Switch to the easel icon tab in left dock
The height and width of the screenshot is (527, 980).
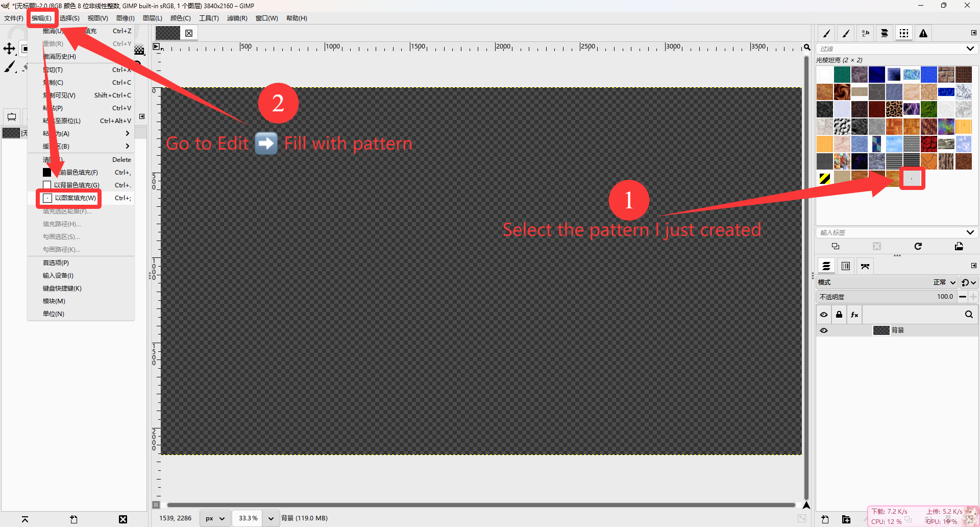coord(12,117)
